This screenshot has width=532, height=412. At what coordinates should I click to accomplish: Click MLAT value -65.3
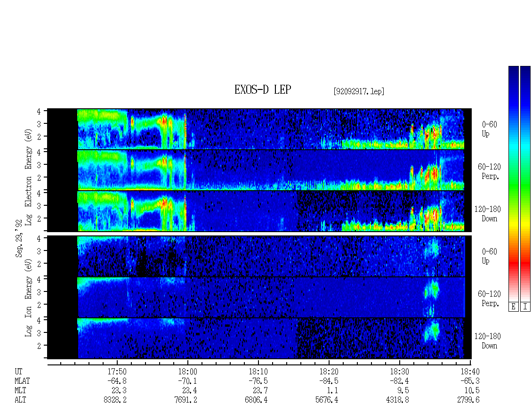tap(470, 381)
